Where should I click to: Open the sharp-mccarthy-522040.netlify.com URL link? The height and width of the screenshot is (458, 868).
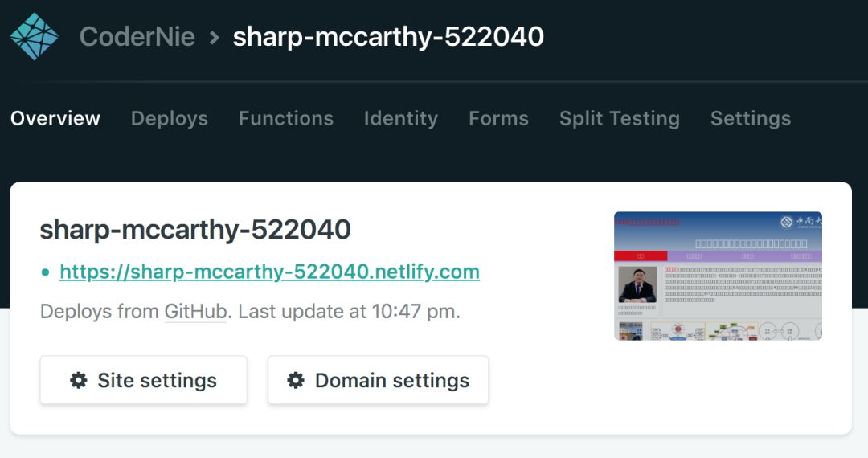(x=269, y=272)
